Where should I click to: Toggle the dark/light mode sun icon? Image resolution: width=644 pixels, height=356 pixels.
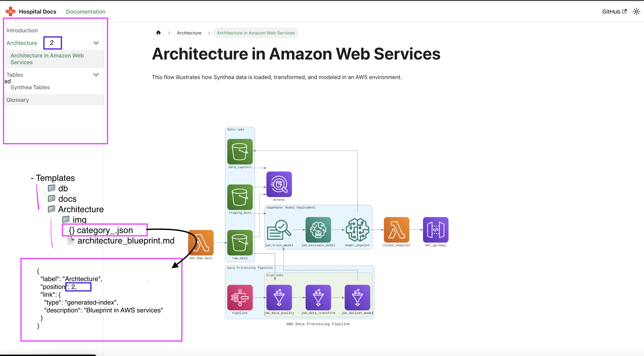[636, 11]
